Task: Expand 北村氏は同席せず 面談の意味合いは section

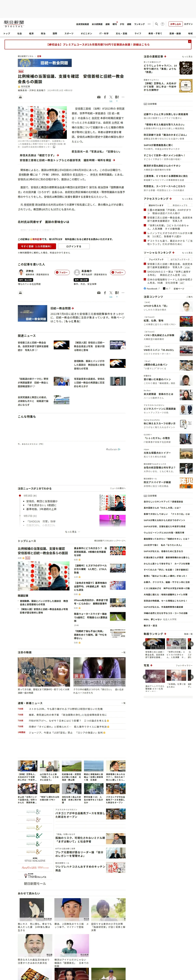Action: (43, 222)
